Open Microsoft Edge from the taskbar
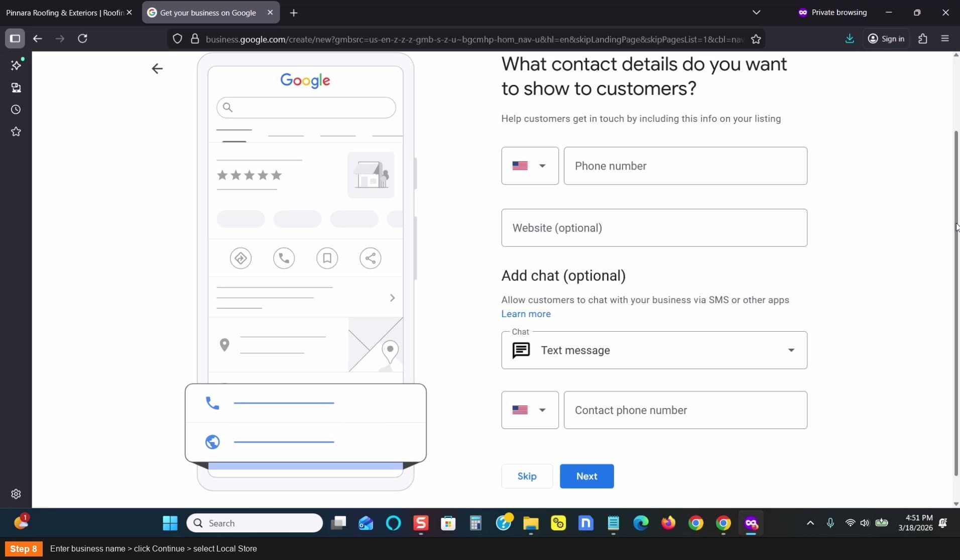This screenshot has width=960, height=560. tap(641, 523)
